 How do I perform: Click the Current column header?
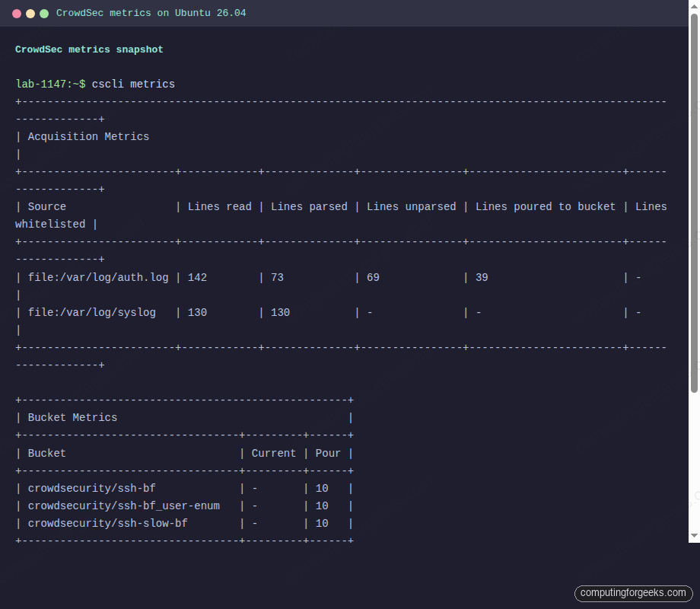(274, 453)
